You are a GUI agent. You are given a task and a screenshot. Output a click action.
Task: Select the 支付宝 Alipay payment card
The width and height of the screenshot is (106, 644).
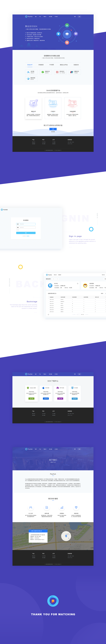(31, 72)
